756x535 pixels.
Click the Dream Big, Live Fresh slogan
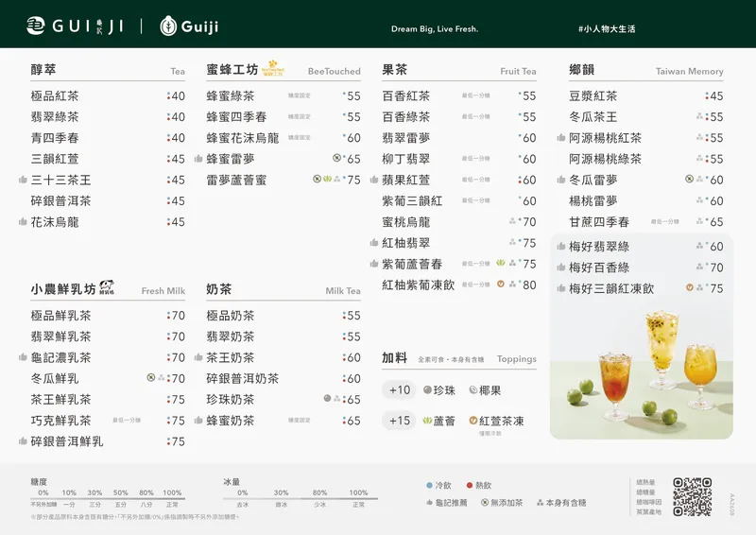[435, 29]
